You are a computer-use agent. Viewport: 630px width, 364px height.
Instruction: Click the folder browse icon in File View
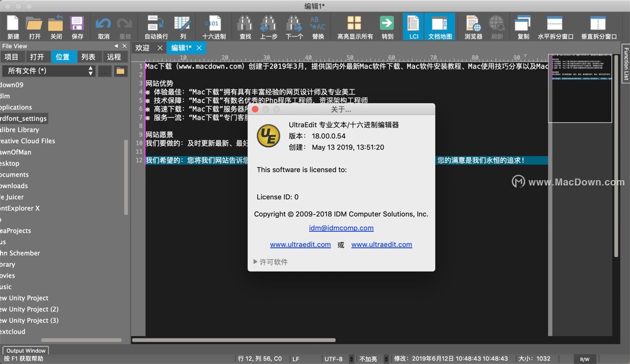tap(120, 71)
